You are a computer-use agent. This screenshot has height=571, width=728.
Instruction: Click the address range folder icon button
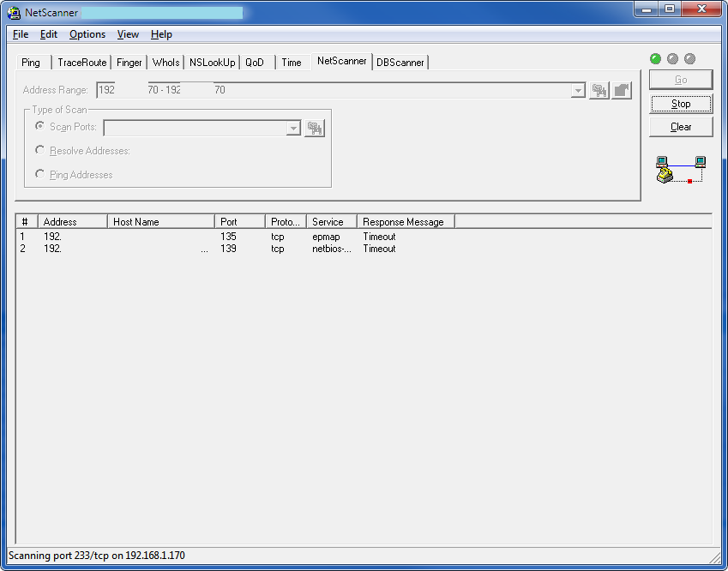(622, 90)
